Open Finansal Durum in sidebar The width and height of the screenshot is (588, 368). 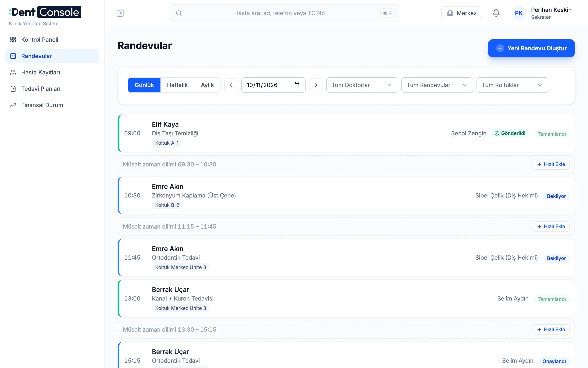[52, 105]
